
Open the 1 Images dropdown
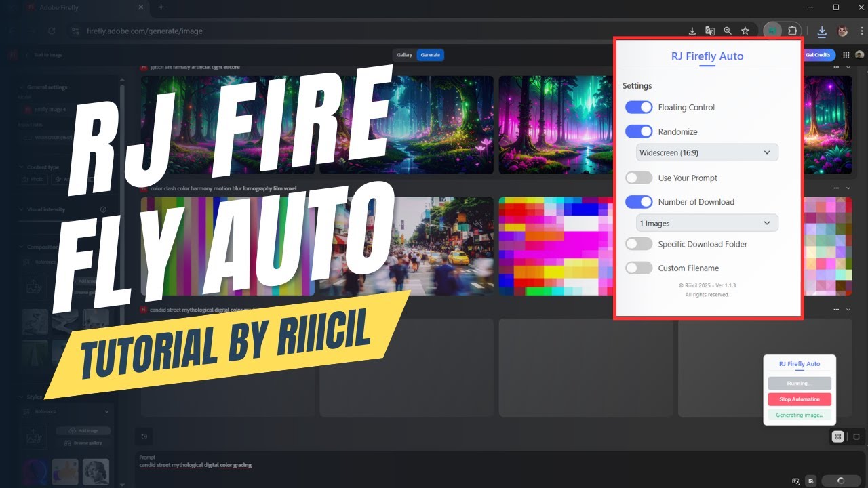tap(707, 223)
